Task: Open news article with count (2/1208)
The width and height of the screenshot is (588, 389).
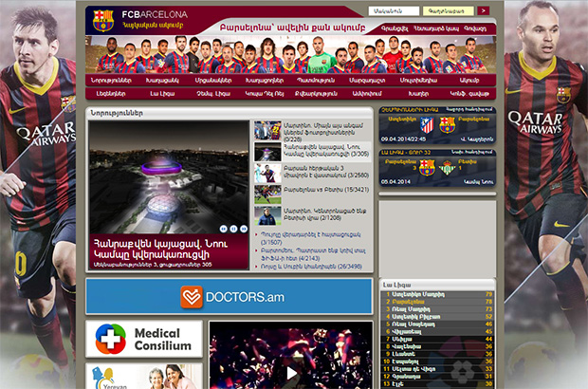Action: click(x=324, y=214)
